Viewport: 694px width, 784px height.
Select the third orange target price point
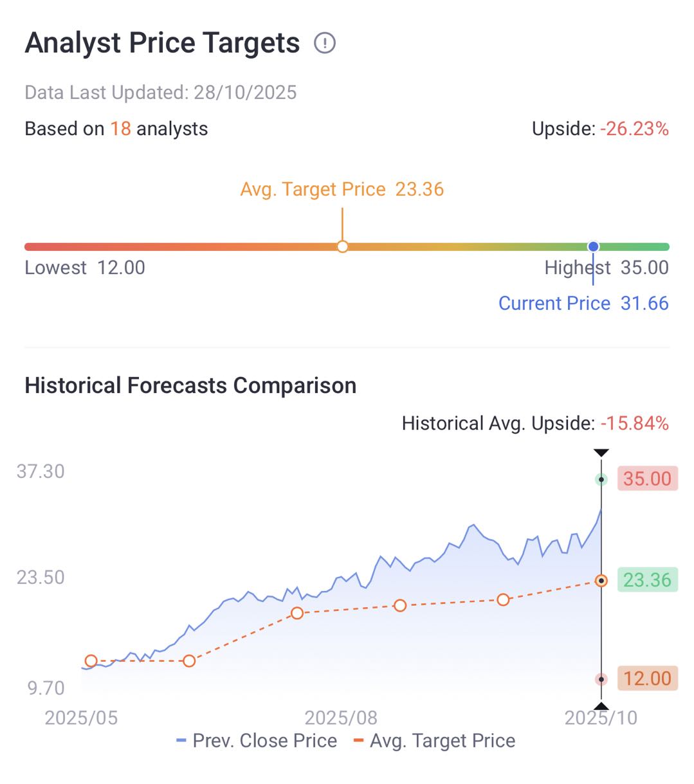click(x=297, y=613)
